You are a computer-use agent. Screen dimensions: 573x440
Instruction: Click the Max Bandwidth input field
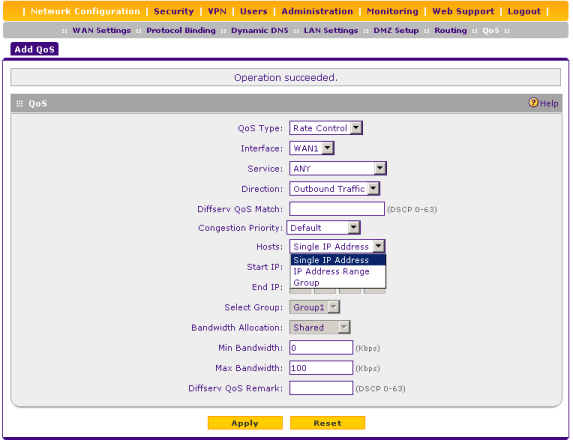(x=321, y=368)
